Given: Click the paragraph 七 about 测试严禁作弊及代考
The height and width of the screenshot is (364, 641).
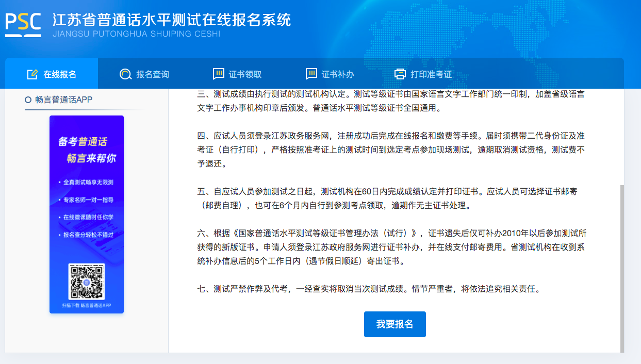Looking at the screenshot, I should click(370, 289).
